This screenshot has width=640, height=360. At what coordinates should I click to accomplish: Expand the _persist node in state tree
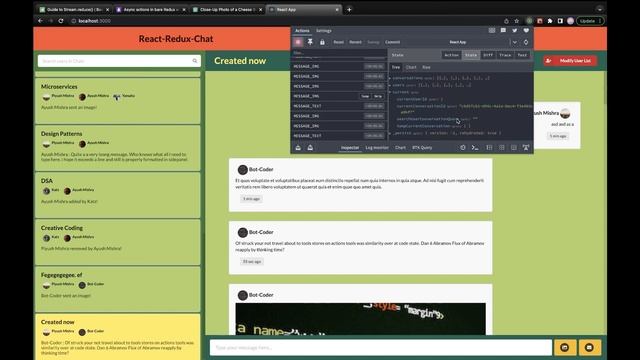[390, 133]
